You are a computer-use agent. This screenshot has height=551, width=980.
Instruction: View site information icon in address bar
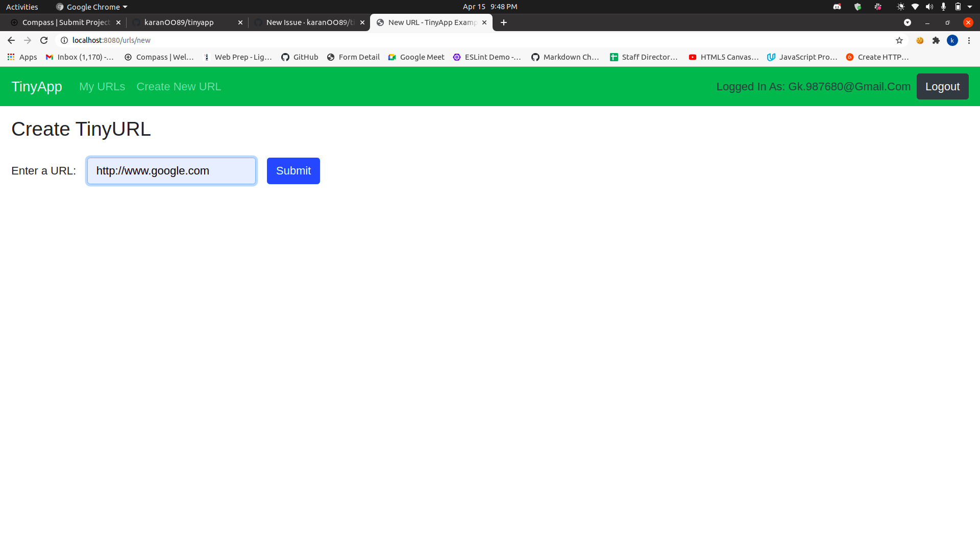click(64, 40)
